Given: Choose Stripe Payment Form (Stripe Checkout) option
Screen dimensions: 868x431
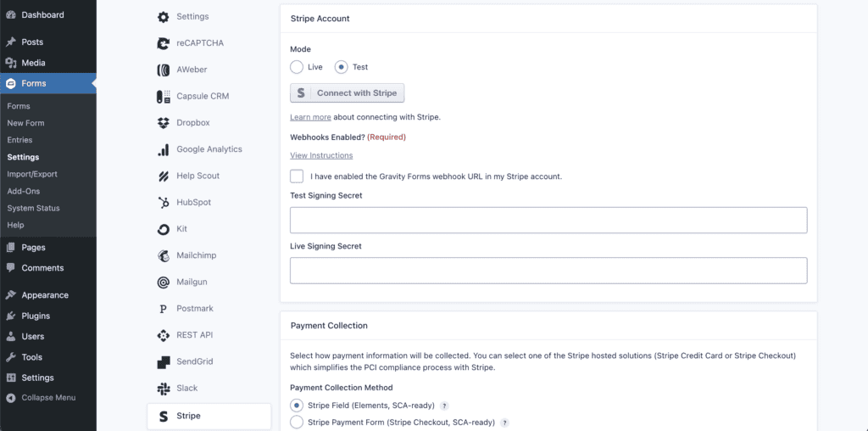Looking at the screenshot, I should [x=297, y=423].
